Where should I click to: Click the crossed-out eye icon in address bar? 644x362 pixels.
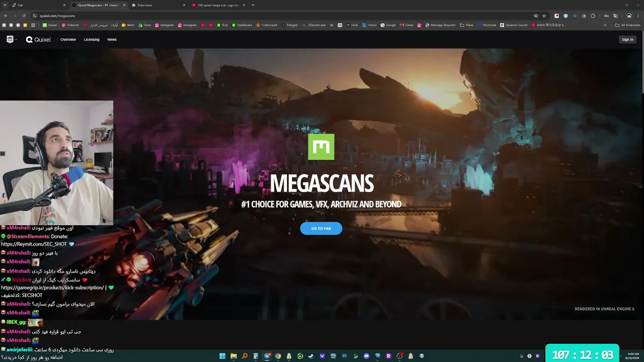tap(536, 16)
